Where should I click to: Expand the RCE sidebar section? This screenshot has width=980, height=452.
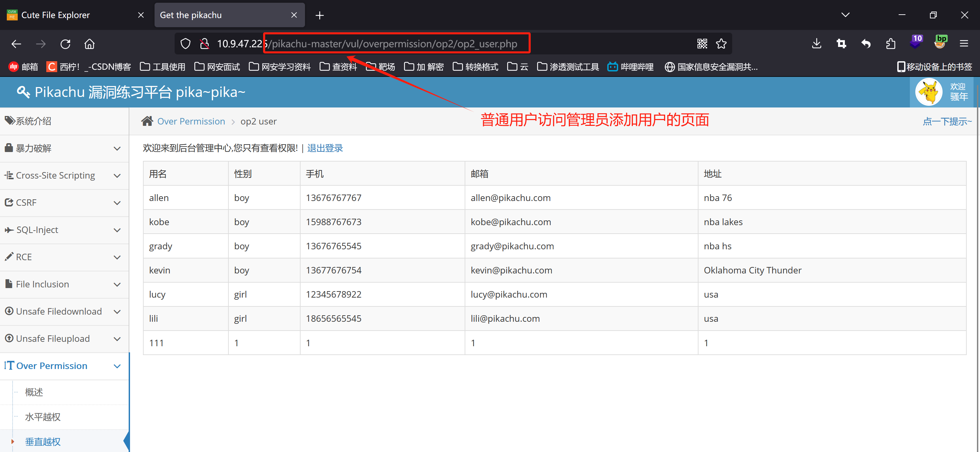point(64,257)
